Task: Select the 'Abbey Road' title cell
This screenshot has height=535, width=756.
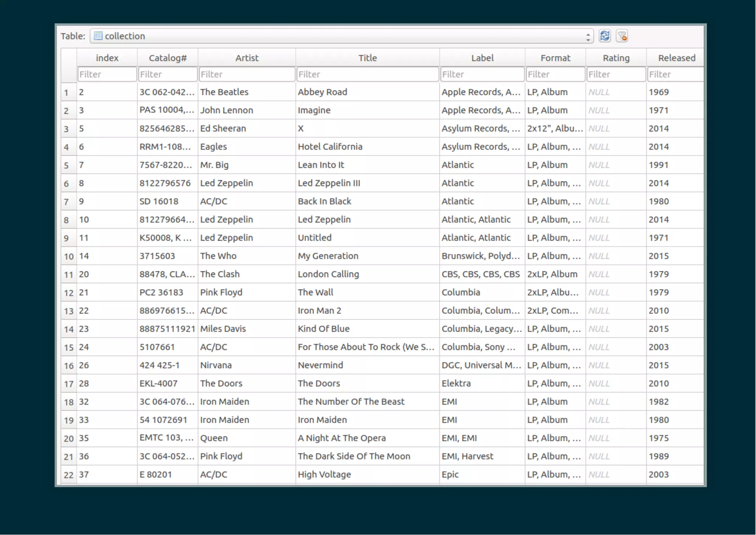Action: (368, 92)
